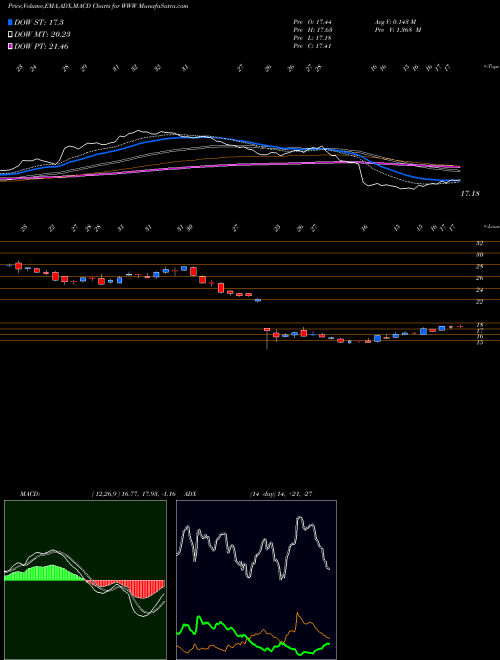Click the 'Pre C: 17.41' close value
This screenshot has height=660, width=500.
click(312, 46)
